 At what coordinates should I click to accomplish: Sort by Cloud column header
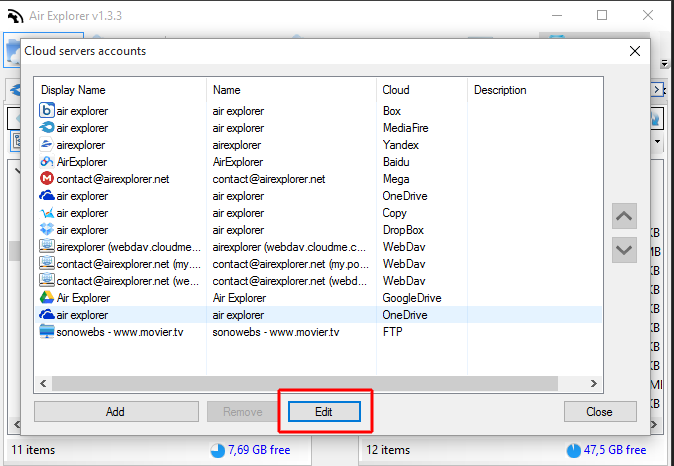422,90
